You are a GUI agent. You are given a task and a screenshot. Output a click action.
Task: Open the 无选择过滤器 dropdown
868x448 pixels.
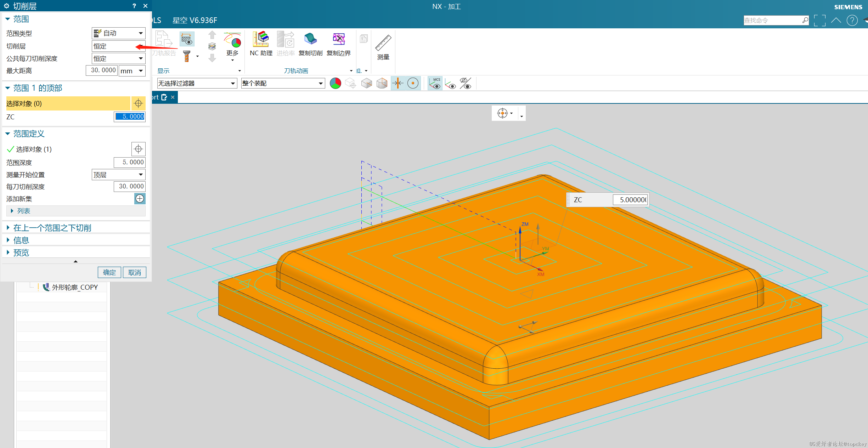[197, 83]
